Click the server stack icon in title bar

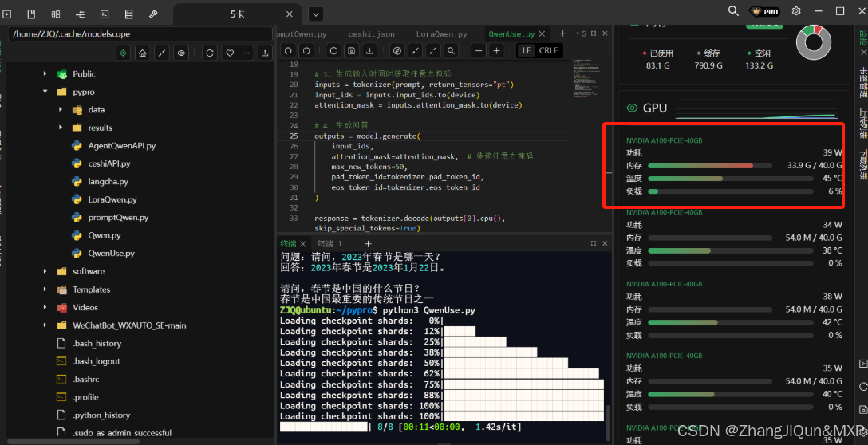tap(129, 14)
